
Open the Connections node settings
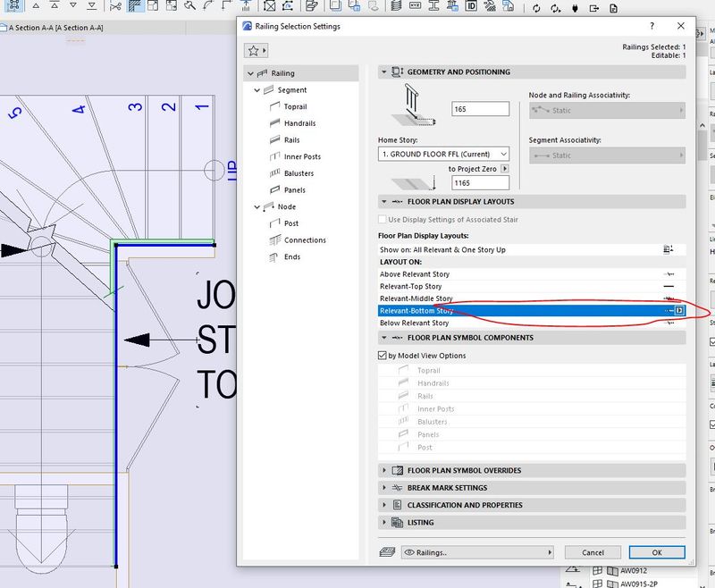point(305,240)
